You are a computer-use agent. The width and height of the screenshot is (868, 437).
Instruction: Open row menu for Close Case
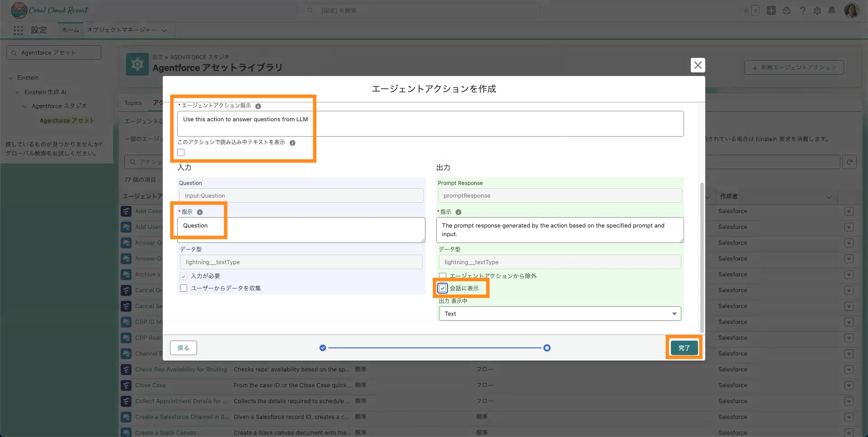849,385
